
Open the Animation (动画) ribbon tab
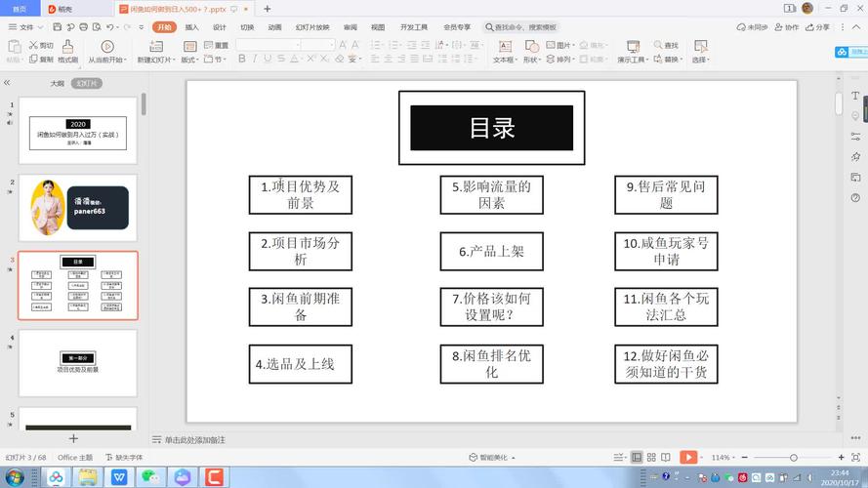pyautogui.click(x=274, y=27)
